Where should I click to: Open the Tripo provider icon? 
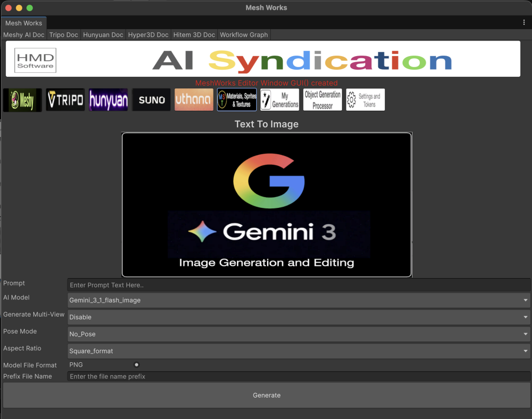pyautogui.click(x=65, y=100)
